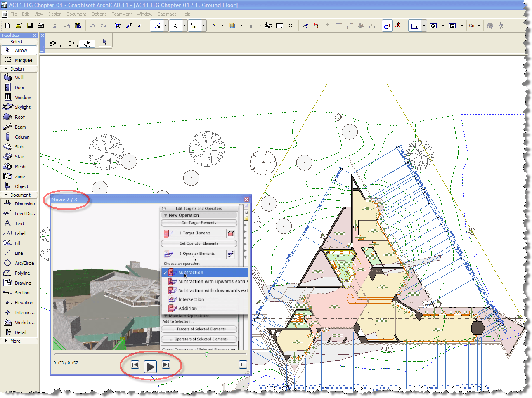The image size is (532, 398).
Task: Toggle the arrow pointer button in the Info Box
Action: 105,42
